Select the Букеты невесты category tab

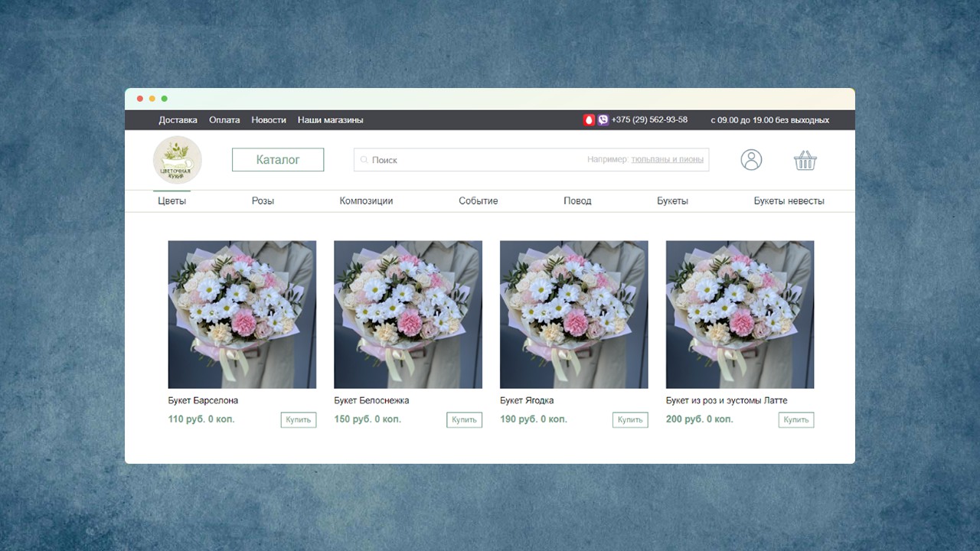(x=789, y=201)
